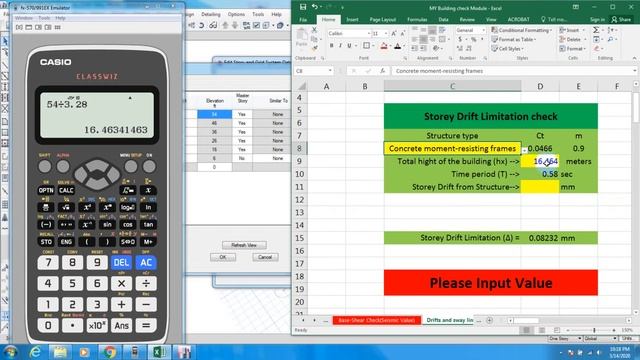Click the Format Painter brush icon
Screen dimensions: 640x360
tap(314, 48)
